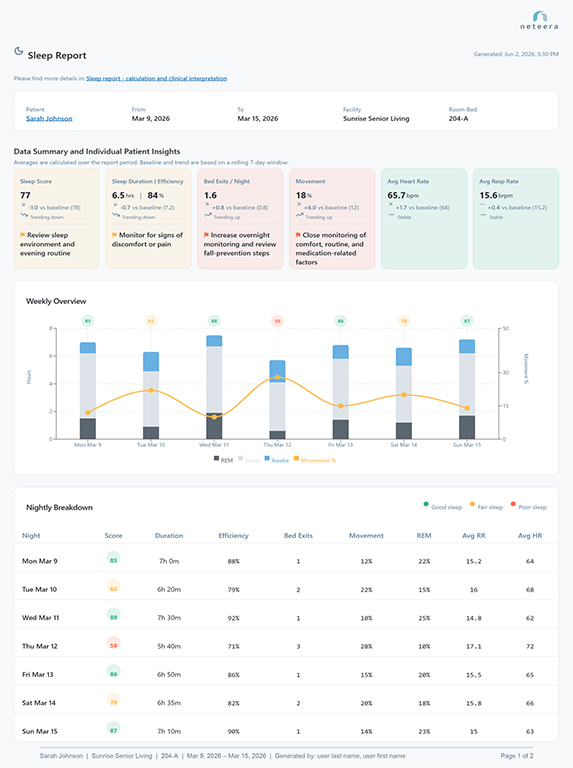The height and width of the screenshot is (768, 573).
Task: Toggle the Awake legend entry
Action: [x=277, y=460]
